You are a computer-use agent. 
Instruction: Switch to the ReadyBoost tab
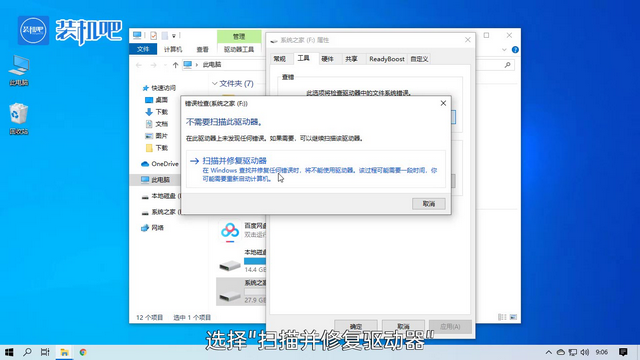[x=387, y=59]
